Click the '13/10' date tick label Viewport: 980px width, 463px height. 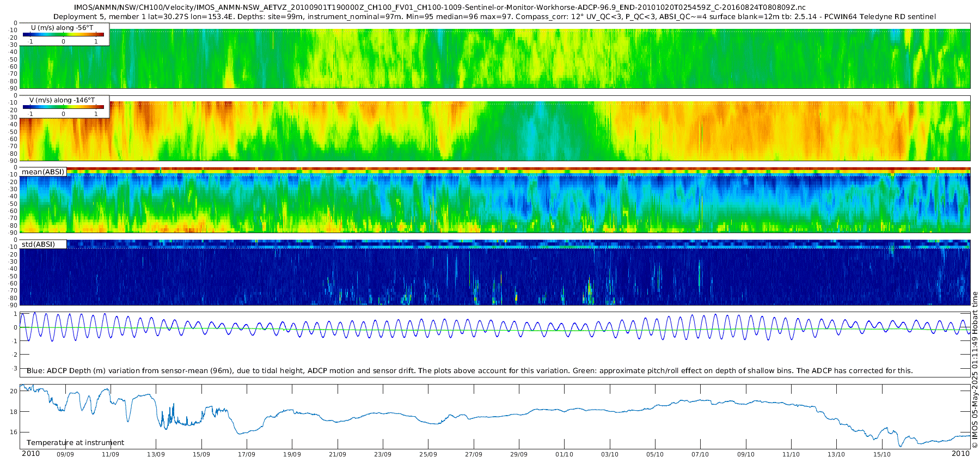coord(836,454)
